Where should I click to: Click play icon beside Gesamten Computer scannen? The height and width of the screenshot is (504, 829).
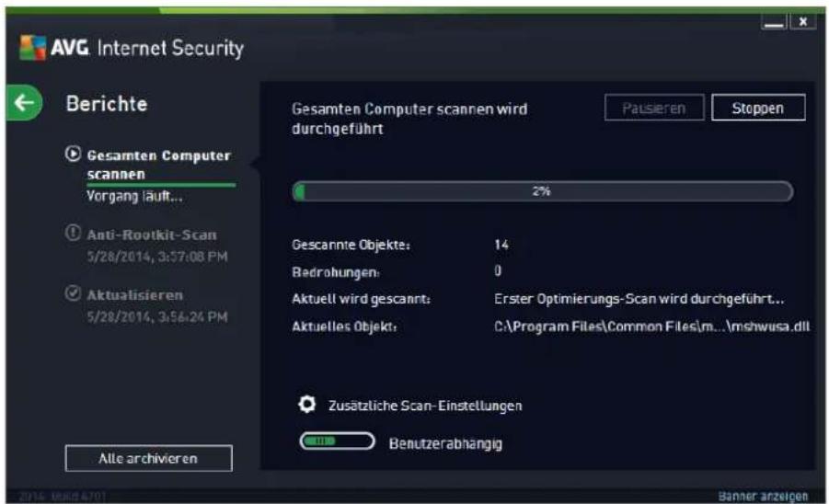[x=73, y=154]
